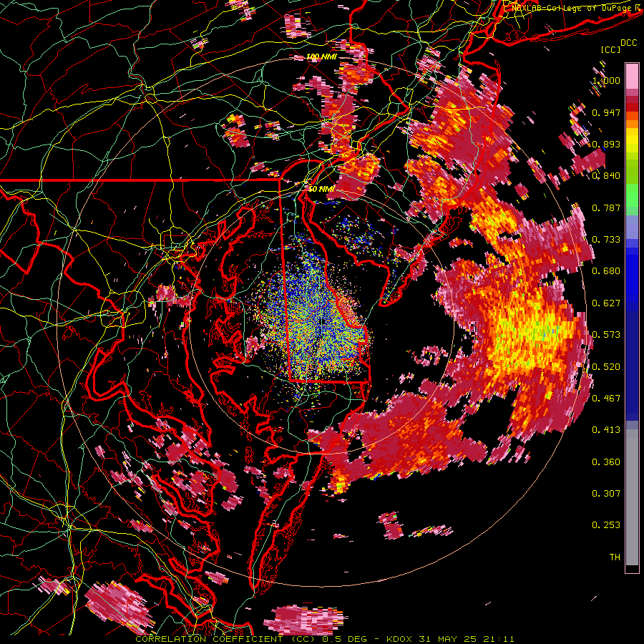This screenshot has height=644, width=644.
Task: Click the 0.520 color scale label
Action: [x=606, y=366]
